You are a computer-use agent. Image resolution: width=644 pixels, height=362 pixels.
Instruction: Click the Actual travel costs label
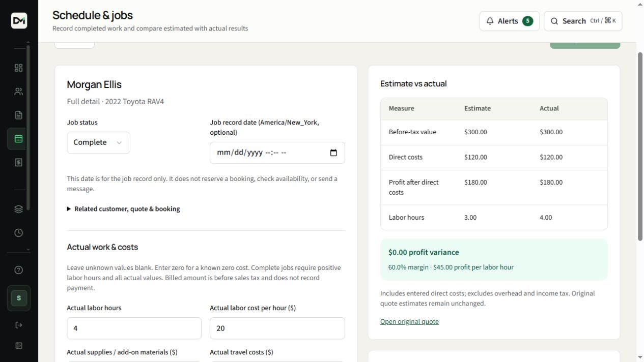(242, 352)
